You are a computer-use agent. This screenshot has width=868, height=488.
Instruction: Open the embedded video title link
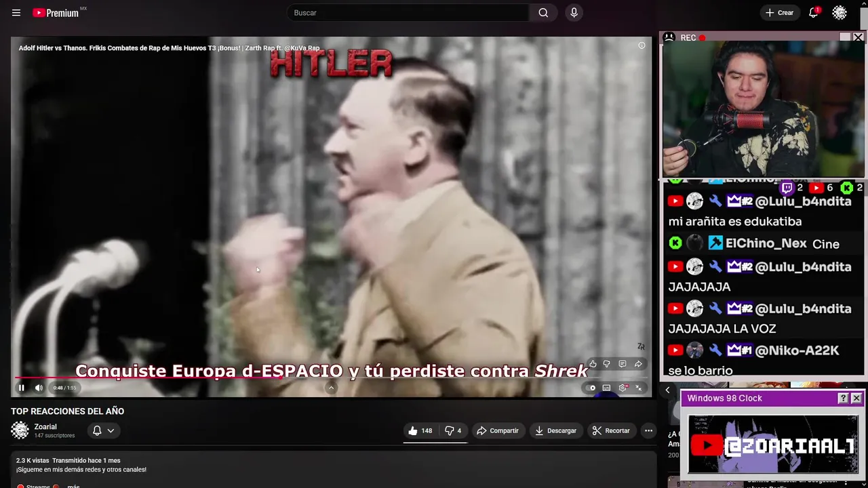click(169, 48)
